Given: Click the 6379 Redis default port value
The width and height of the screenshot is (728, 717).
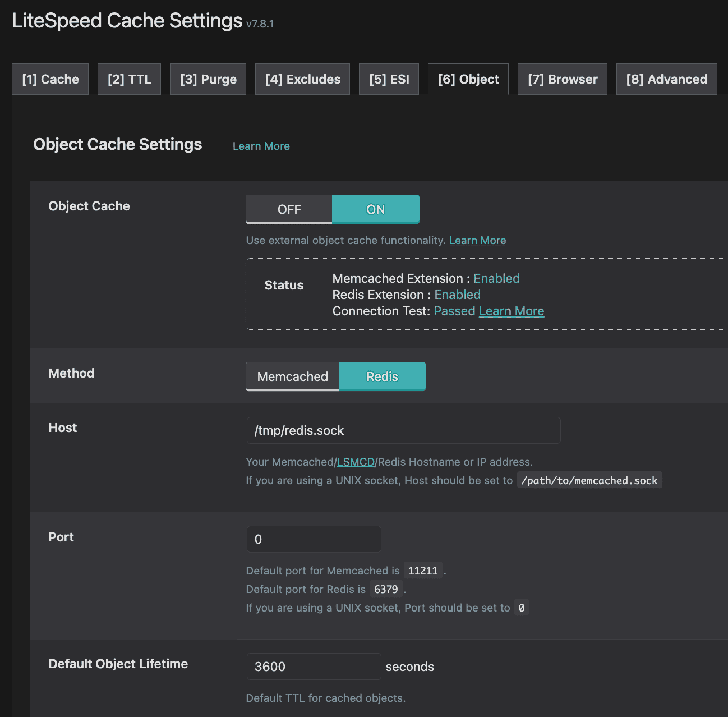Looking at the screenshot, I should pos(386,589).
